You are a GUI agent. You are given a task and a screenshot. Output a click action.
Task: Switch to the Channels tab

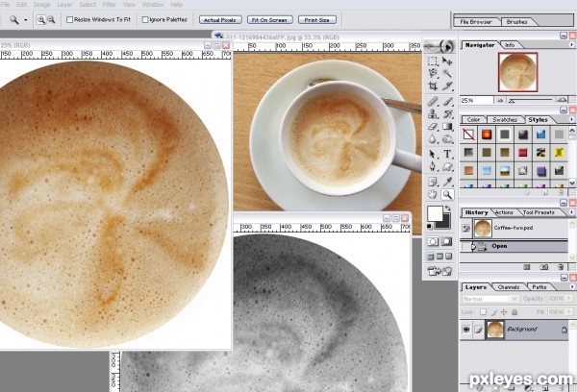pos(508,287)
